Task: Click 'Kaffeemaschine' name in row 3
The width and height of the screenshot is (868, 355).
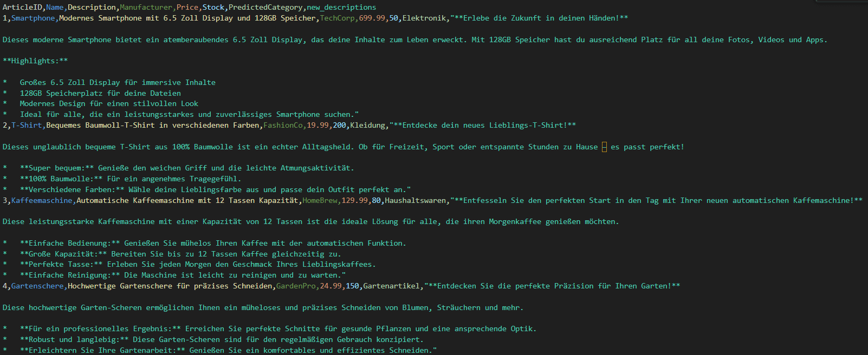Action: click(x=42, y=200)
